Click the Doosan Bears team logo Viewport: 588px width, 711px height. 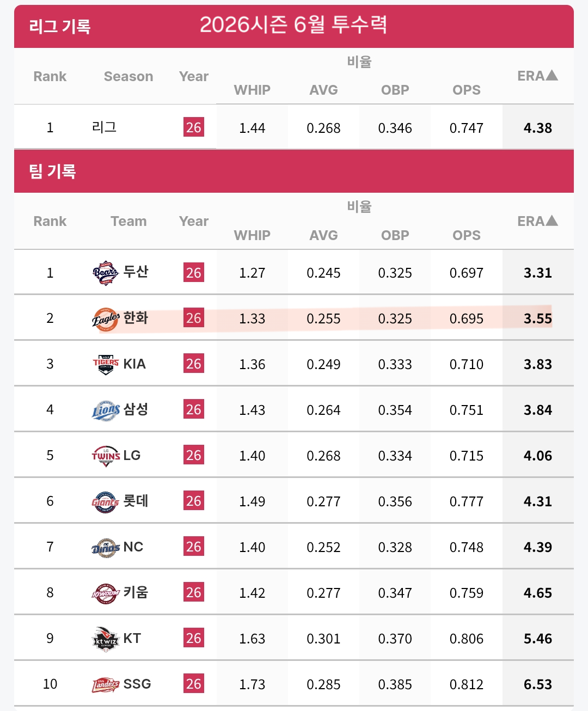point(106,273)
